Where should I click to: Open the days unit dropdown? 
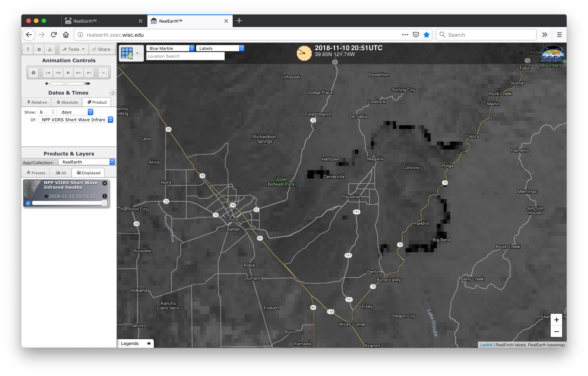[76, 112]
